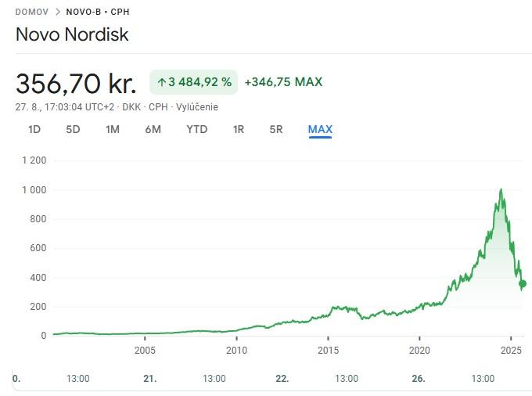The width and height of the screenshot is (532, 396).
Task: Click the up arrow in percent badge
Action: point(162,81)
